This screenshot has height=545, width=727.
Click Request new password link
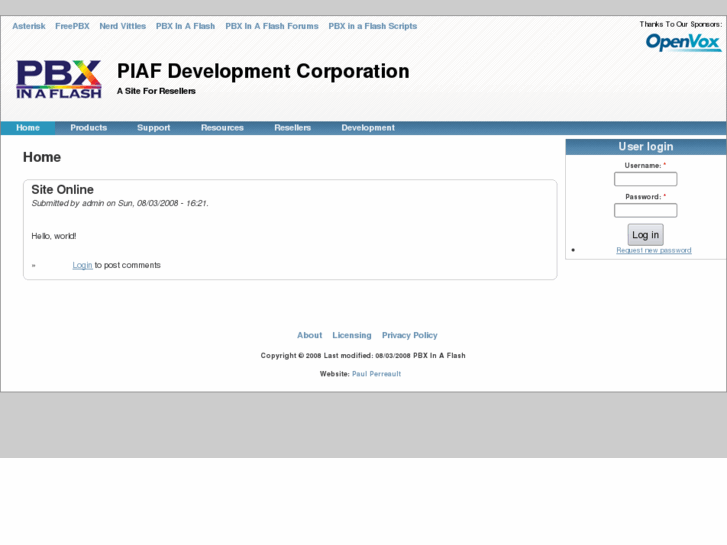click(x=654, y=250)
